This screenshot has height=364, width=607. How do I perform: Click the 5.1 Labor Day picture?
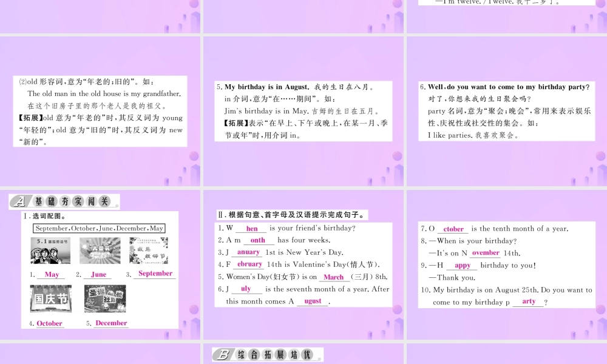point(51,251)
